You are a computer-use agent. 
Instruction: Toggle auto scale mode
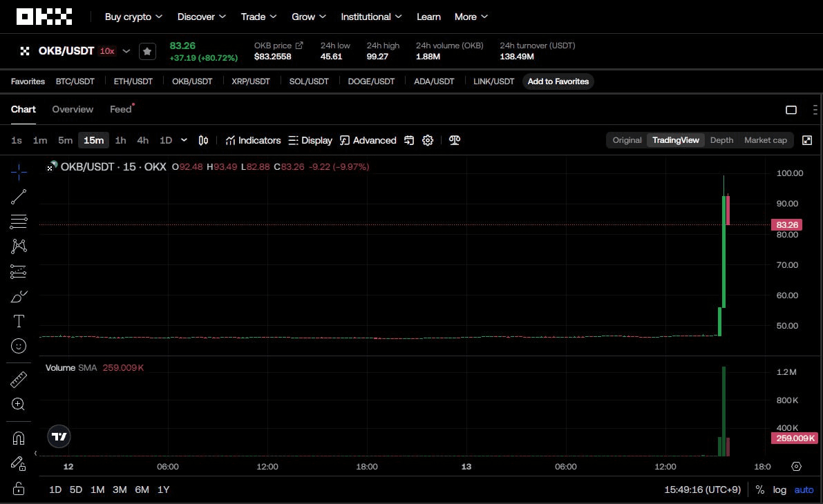(x=804, y=490)
